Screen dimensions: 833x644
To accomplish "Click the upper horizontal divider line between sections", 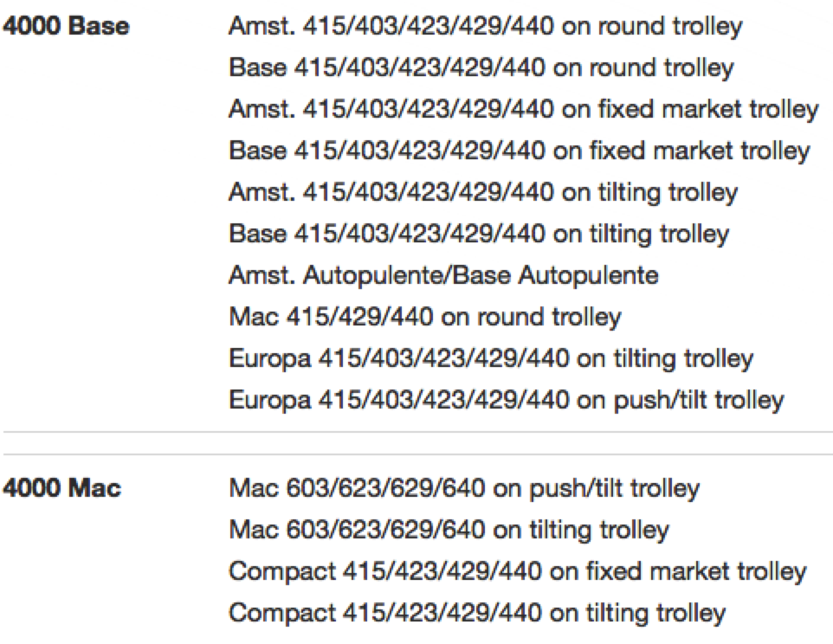I will 416,430.
